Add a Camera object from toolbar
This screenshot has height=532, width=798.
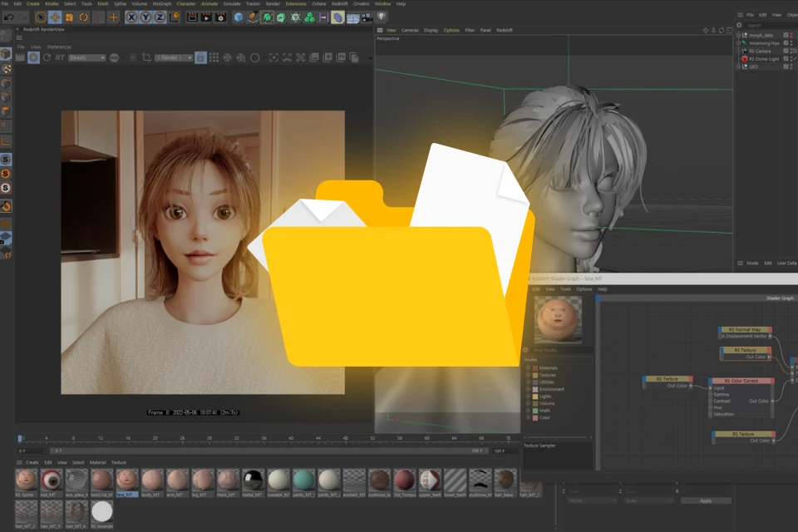tap(367, 17)
